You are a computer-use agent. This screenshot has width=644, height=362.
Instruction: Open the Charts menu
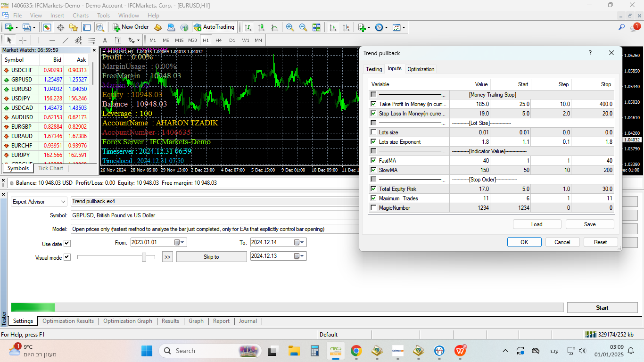(81, 16)
